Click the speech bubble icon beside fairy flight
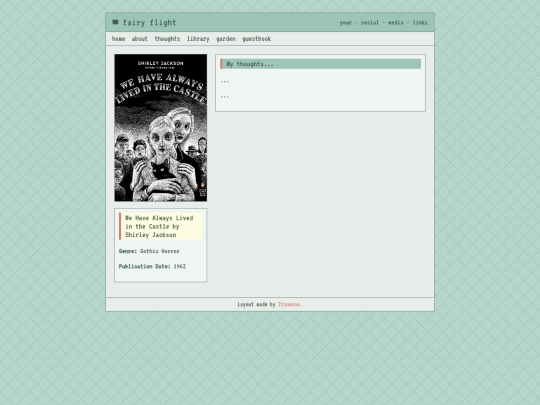 coord(115,22)
